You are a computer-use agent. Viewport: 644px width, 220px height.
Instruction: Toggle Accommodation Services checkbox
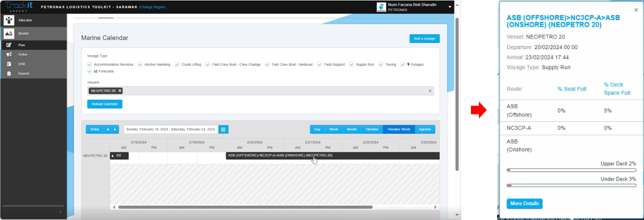90,65
